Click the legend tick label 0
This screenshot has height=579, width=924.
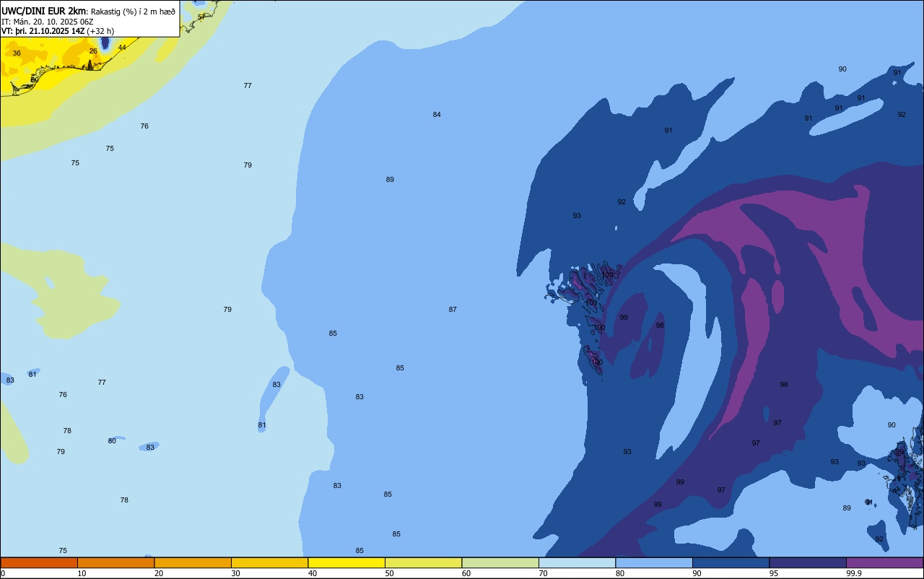(3, 573)
